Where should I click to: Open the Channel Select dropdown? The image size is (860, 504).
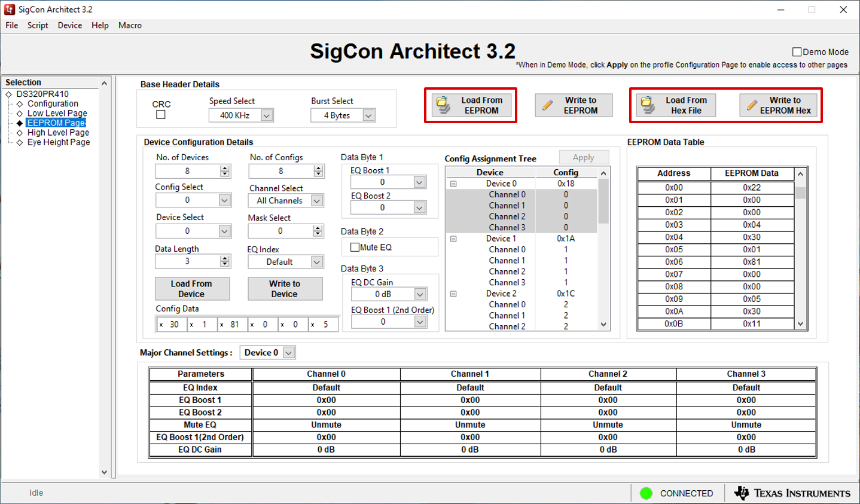click(x=317, y=201)
